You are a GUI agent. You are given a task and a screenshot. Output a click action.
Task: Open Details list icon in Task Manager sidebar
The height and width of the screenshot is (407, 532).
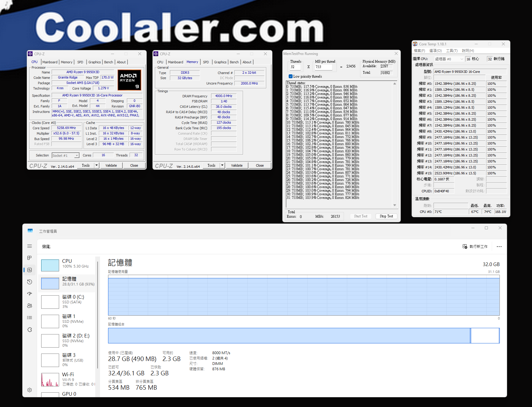30,318
